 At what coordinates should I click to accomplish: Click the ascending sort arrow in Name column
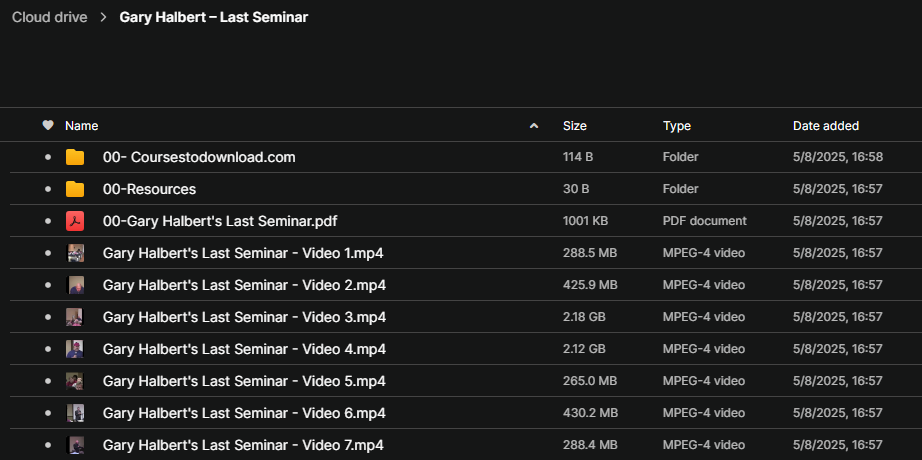coord(534,126)
